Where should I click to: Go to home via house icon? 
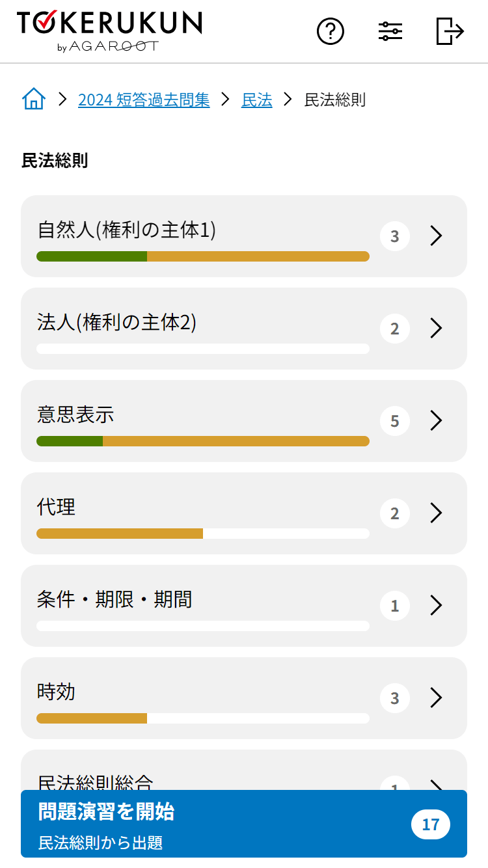34,100
